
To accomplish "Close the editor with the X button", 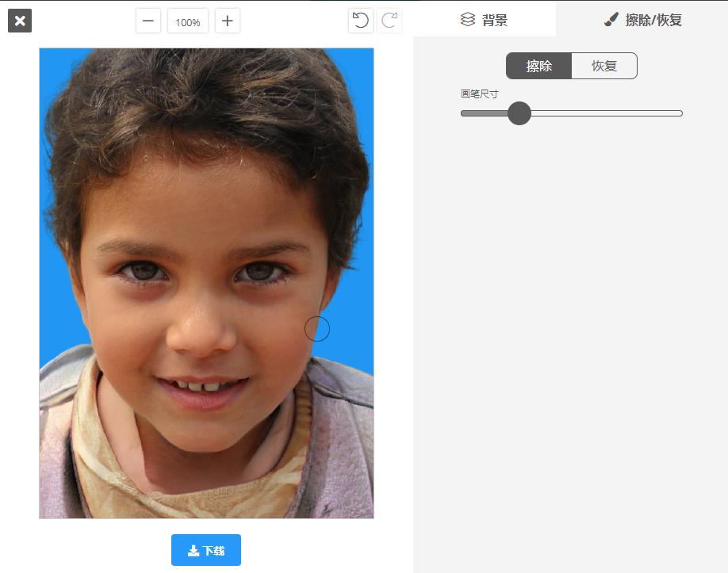I will point(20,21).
